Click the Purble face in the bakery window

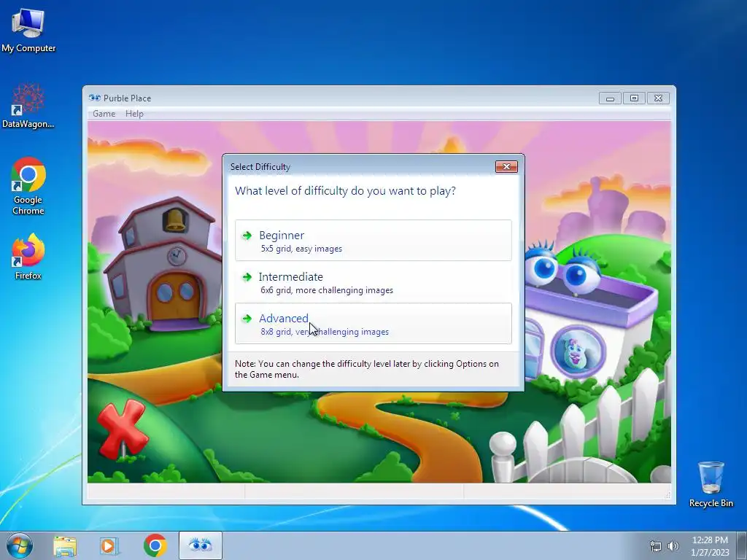[x=578, y=351]
